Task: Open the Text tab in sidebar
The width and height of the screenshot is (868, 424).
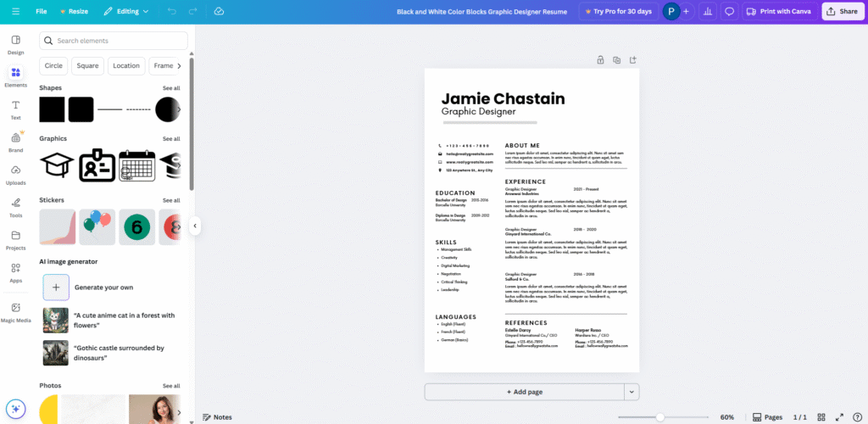Action: coord(15,109)
